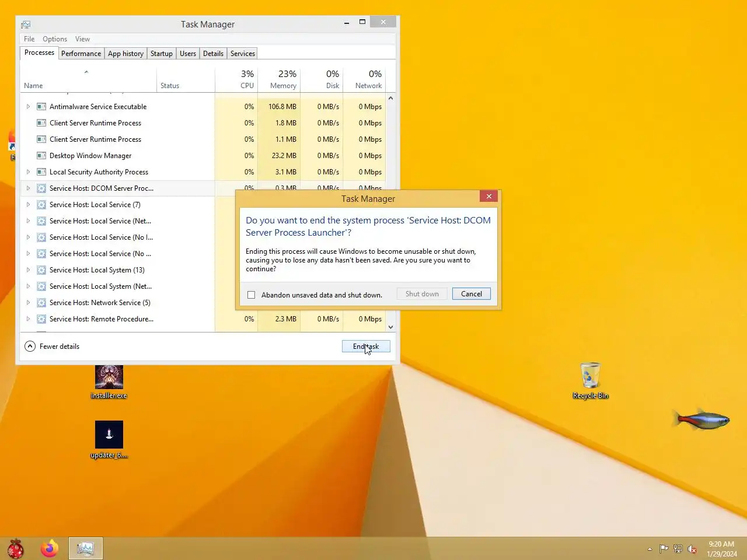Screen dimensions: 747x560
Task: Expand Service Host: Local Service (7)
Action: (x=28, y=205)
